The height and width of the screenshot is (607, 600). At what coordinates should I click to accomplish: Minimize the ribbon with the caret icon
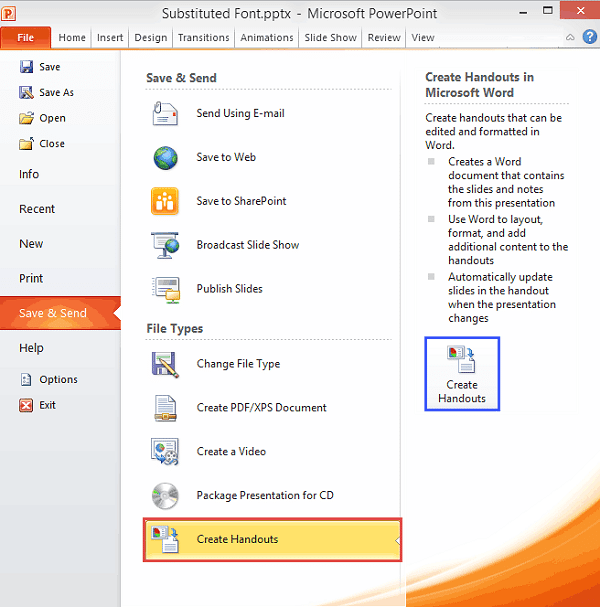570,38
